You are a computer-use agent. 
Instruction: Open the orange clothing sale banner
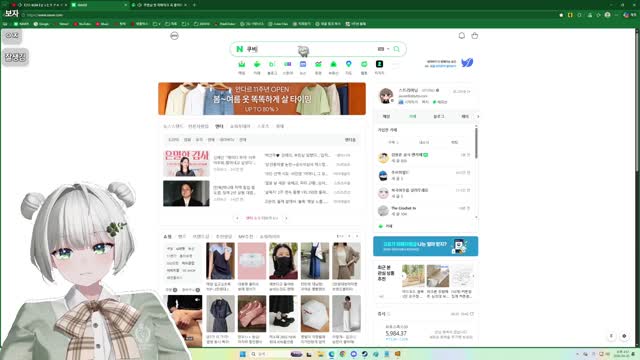262,99
